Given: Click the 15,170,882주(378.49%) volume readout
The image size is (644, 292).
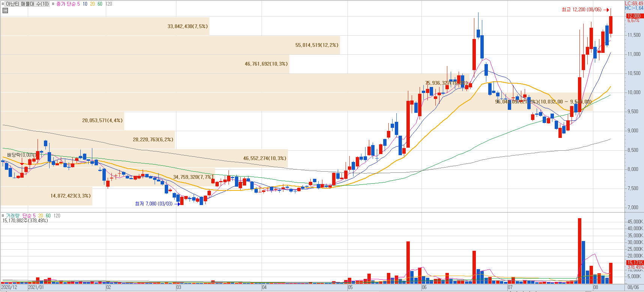Looking at the screenshot, I should (25, 221).
